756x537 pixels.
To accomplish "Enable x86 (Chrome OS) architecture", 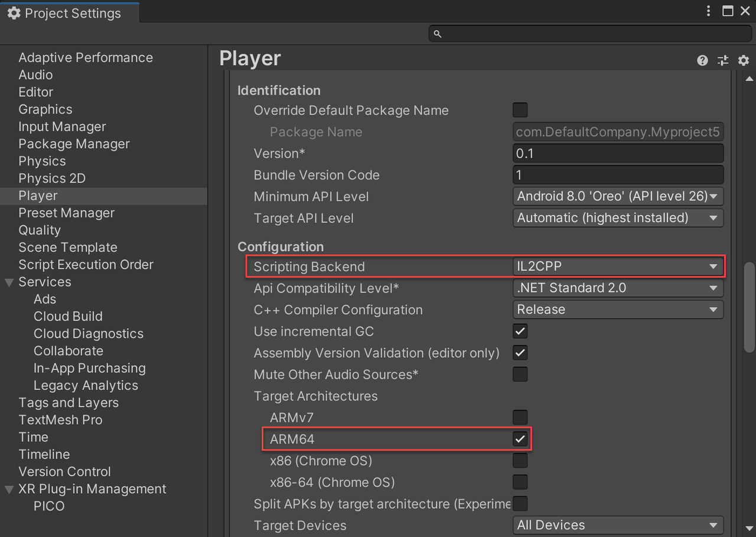I will pos(520,461).
